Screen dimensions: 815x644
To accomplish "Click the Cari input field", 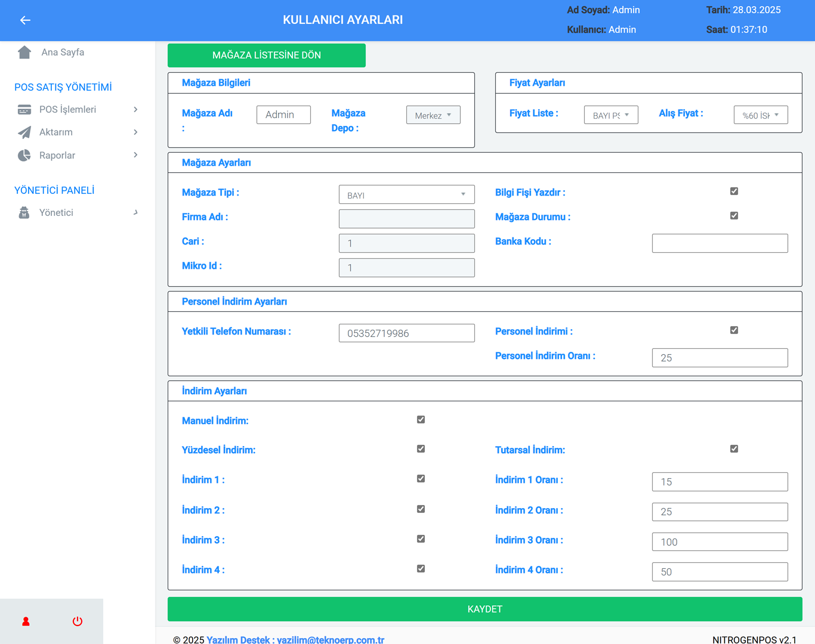I will click(407, 243).
